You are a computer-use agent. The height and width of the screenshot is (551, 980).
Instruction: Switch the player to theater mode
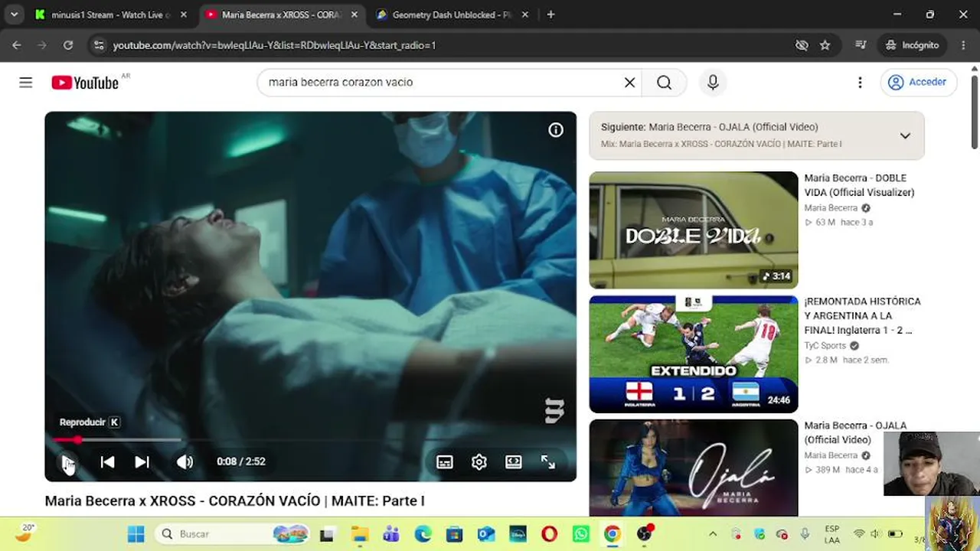pyautogui.click(x=514, y=461)
